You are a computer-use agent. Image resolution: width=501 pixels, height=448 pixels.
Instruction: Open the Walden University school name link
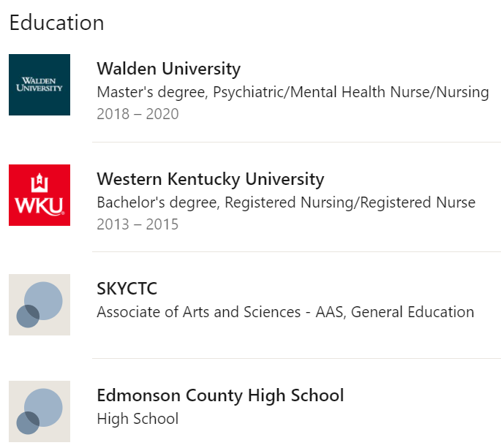[169, 69]
